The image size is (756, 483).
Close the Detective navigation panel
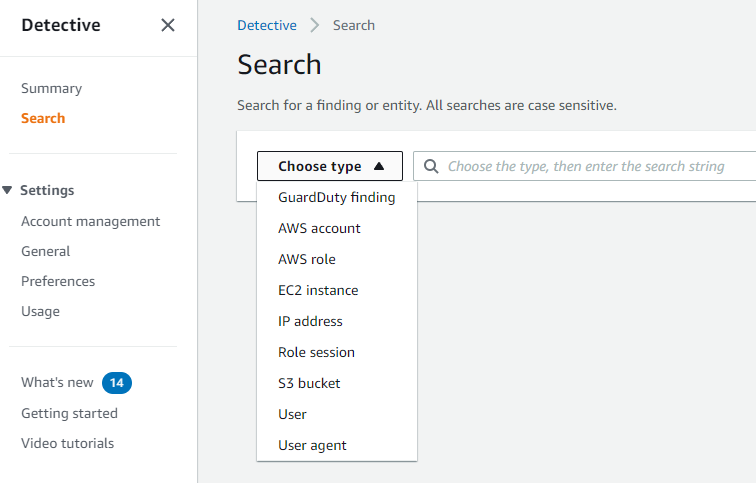tap(167, 25)
